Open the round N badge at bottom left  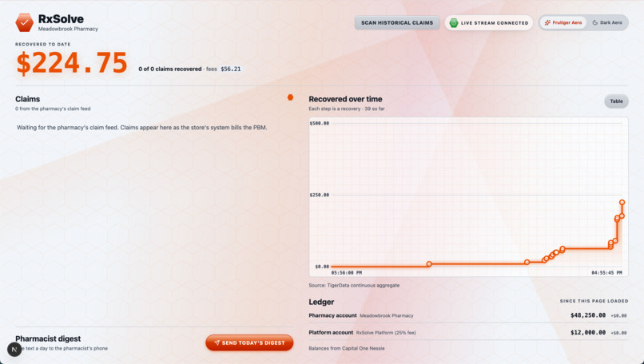[14, 349]
